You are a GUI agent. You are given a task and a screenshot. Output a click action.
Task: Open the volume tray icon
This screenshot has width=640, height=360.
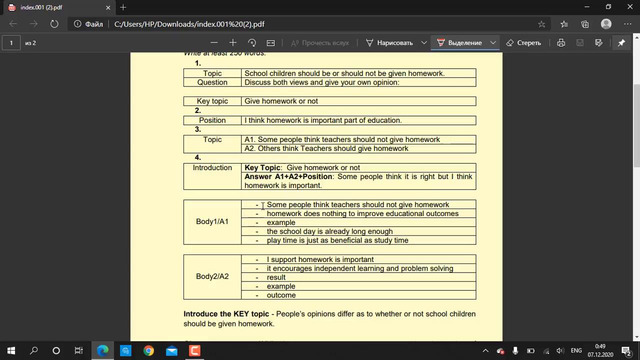pyautogui.click(x=560, y=351)
